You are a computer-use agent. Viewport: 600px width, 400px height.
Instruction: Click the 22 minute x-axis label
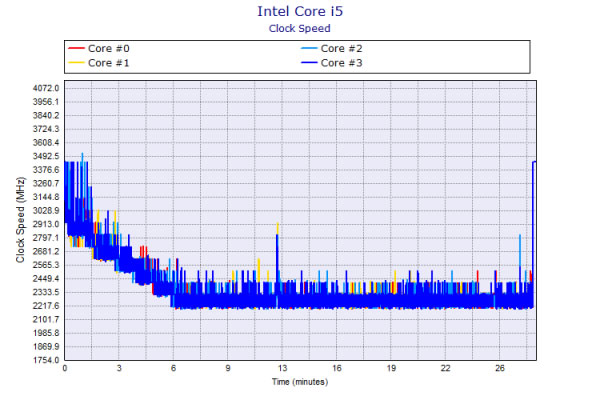pyautogui.click(x=445, y=368)
